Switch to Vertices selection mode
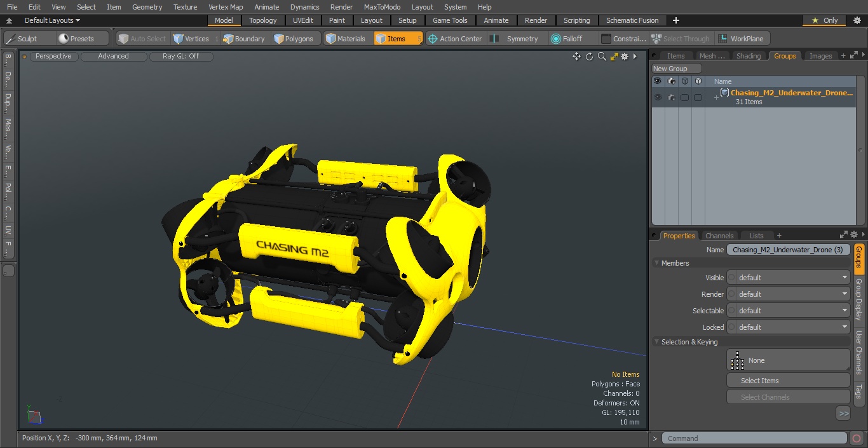Viewport: 868px width, 448px height. 196,39
